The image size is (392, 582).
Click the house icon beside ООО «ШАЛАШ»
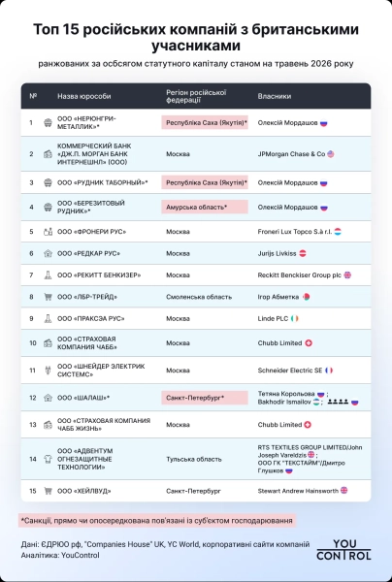coord(48,398)
